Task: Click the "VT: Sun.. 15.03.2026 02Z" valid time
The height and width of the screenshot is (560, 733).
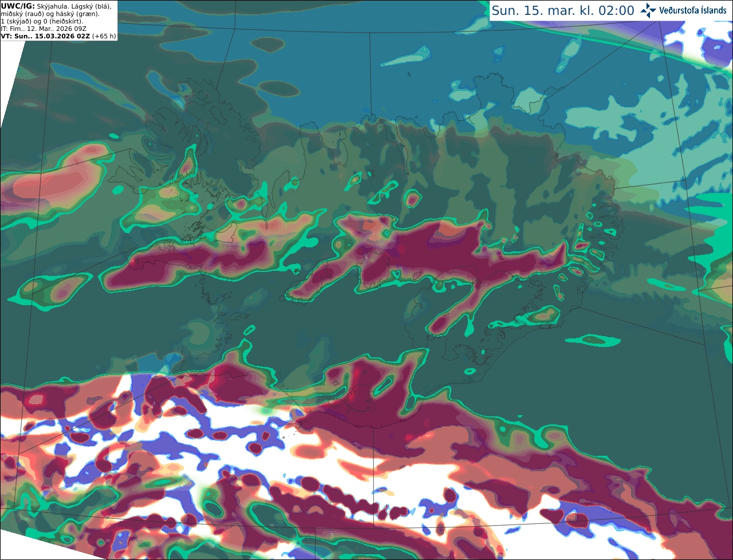Action: coord(45,36)
